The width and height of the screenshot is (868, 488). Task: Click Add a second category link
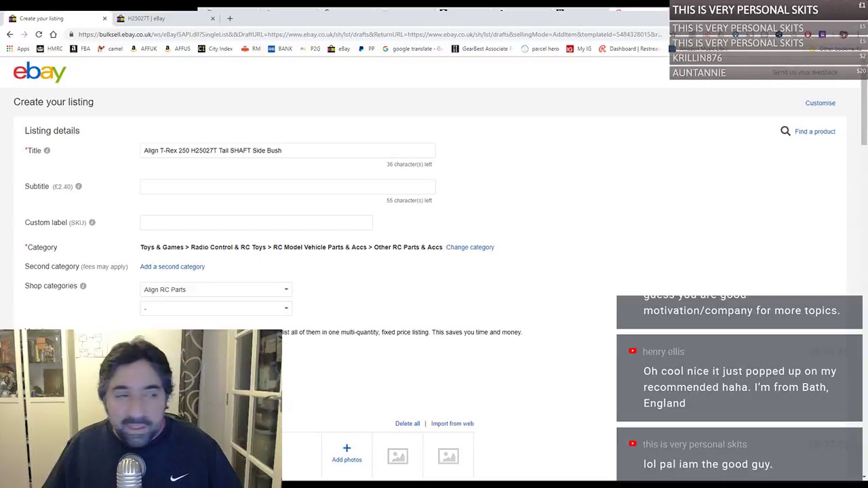tap(172, 266)
